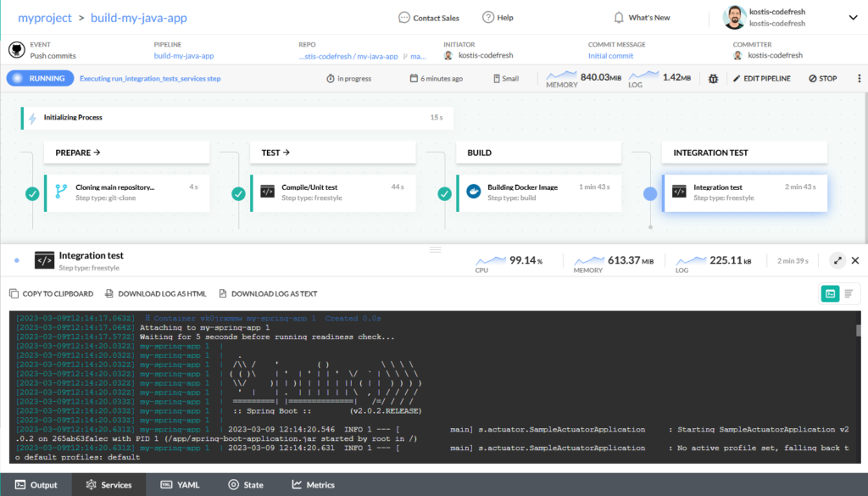
Task: Open the Building Docker Image step
Action: [x=538, y=193]
